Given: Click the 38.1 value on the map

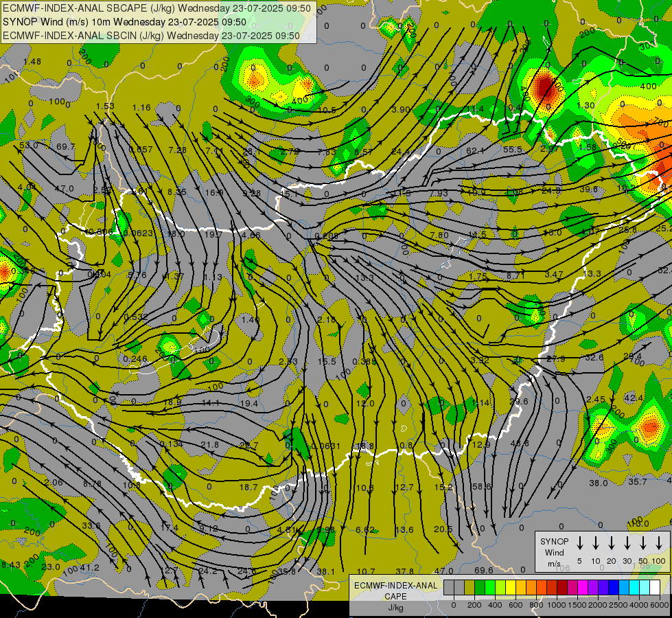Looking at the screenshot, I should pyautogui.click(x=326, y=571).
